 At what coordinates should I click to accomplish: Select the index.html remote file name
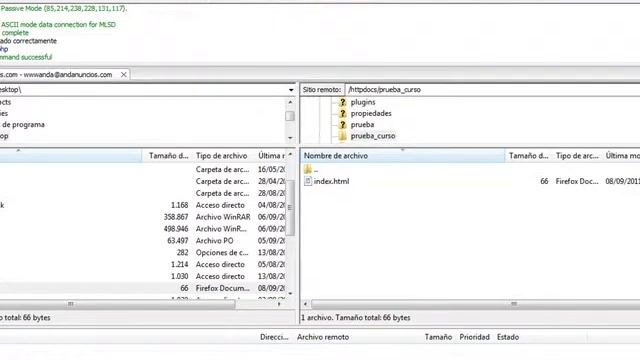pos(331,181)
